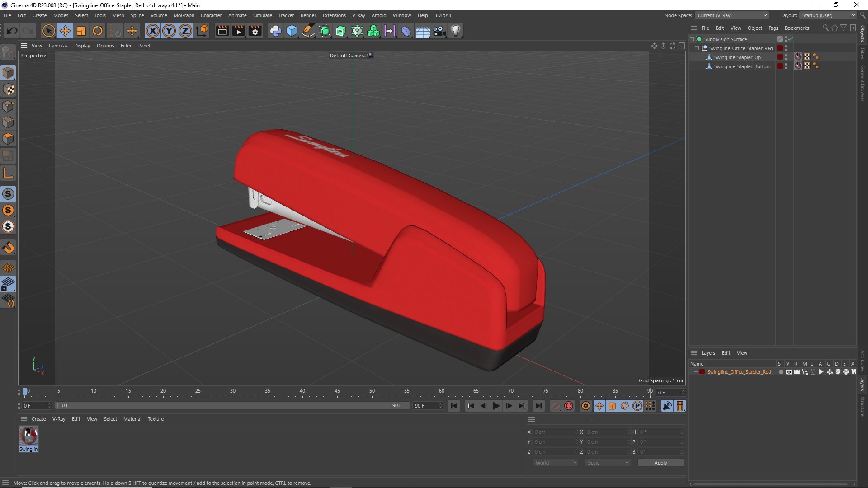
Task: Select the Rotate tool in the toolbar
Action: tap(98, 31)
